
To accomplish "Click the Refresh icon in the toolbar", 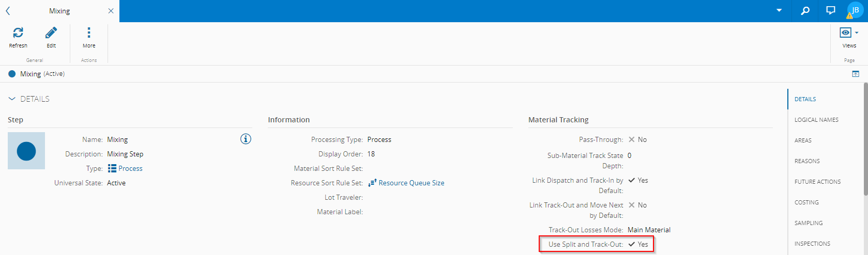I will [18, 33].
